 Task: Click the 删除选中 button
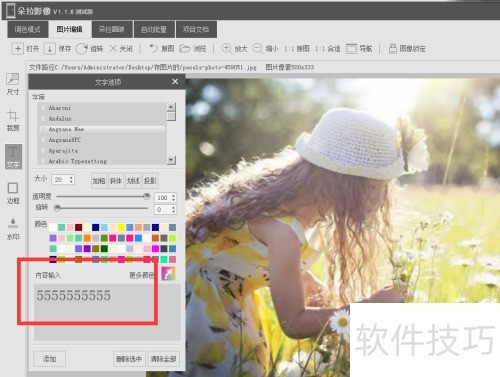[129, 359]
